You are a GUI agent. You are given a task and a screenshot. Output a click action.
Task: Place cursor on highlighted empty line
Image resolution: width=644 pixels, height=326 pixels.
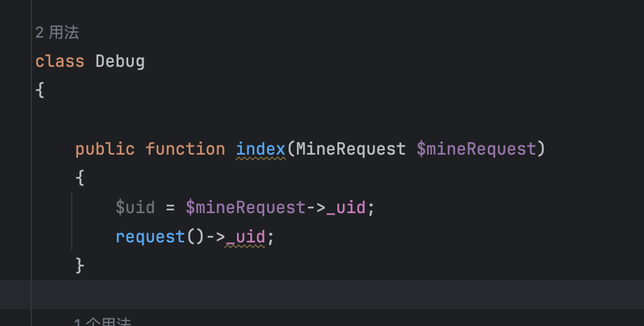pos(322,295)
